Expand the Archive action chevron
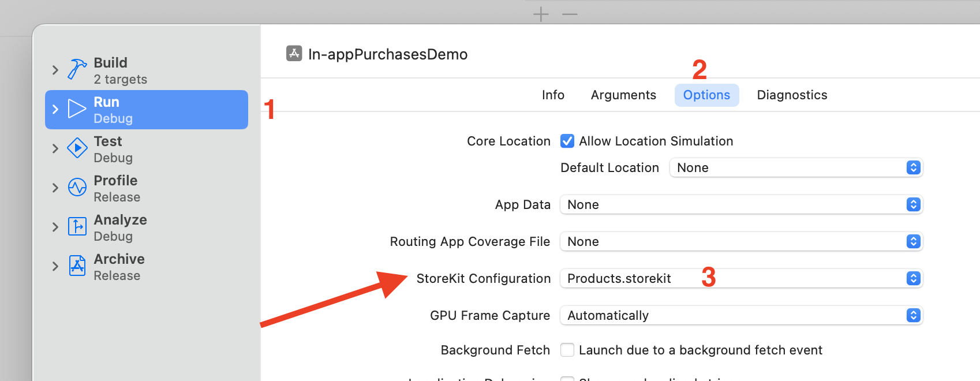 [x=55, y=266]
